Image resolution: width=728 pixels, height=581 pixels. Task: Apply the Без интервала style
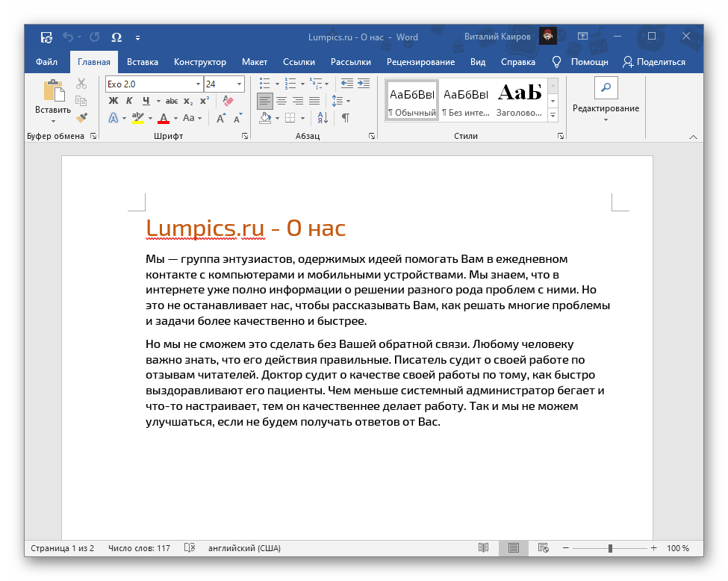point(466,100)
